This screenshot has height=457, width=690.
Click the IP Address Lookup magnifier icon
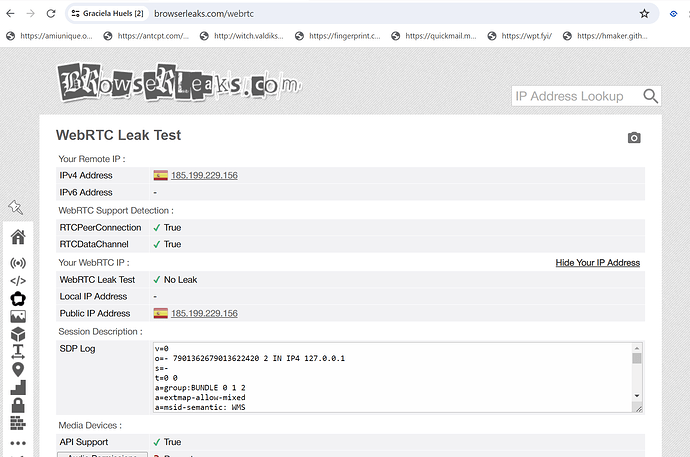coord(650,96)
